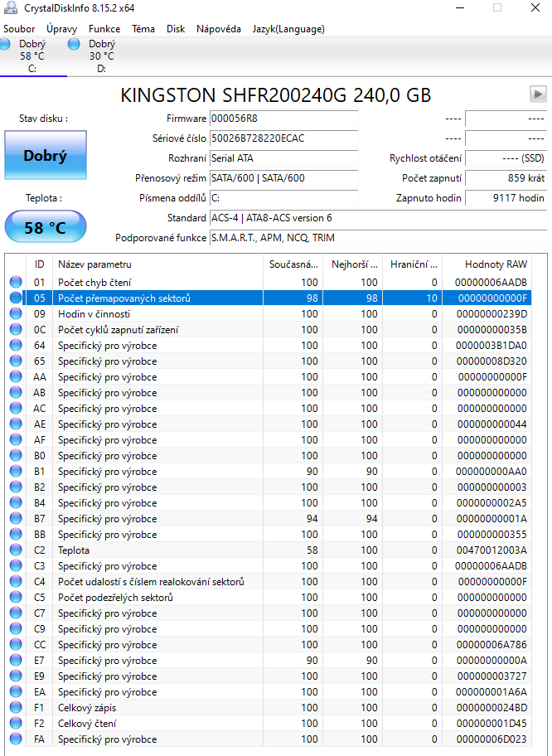Click the serial number field 50026B728220ECAC
The height and width of the screenshot is (756, 552).
[x=284, y=138]
